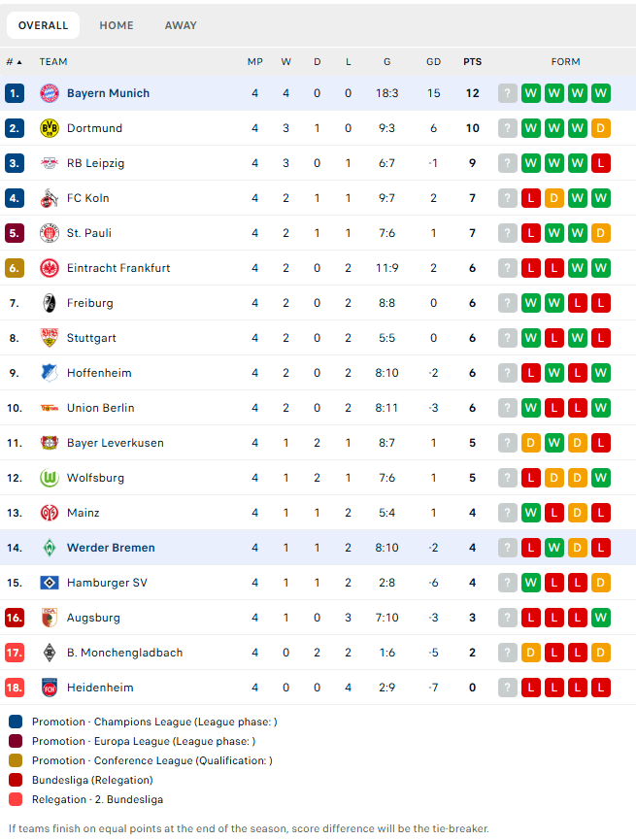Click the Bayern Munich club crest
This screenshot has width=636, height=840.
click(x=50, y=93)
